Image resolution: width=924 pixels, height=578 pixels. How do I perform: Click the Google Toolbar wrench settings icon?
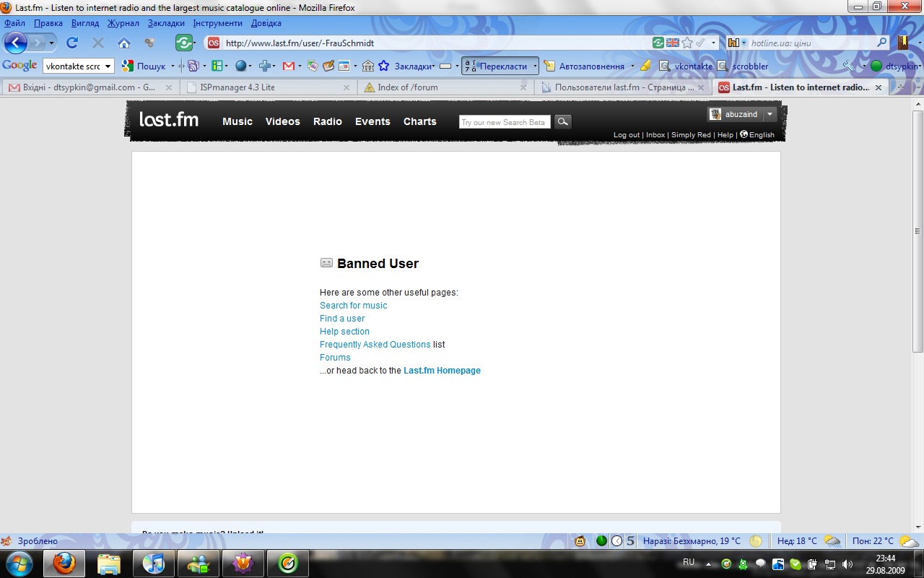848,66
